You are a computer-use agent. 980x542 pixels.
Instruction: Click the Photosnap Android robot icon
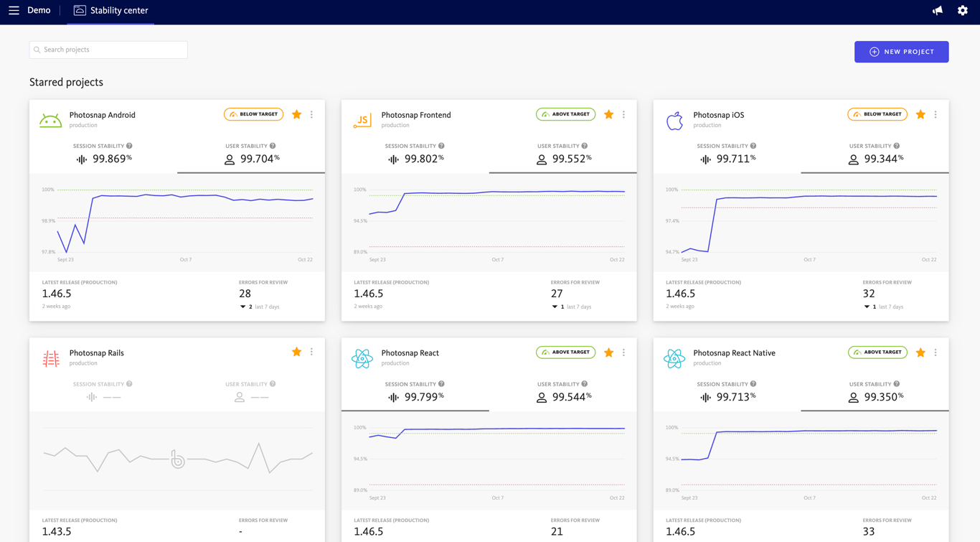click(50, 120)
